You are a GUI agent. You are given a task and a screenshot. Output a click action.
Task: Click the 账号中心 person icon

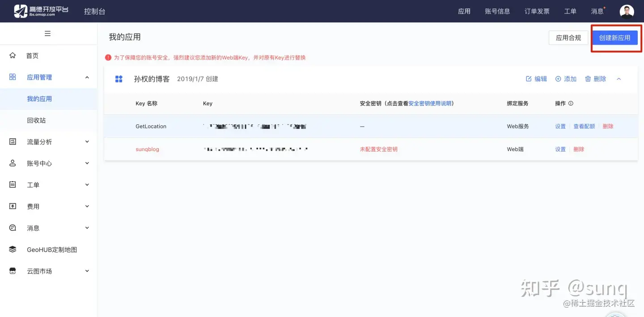(13, 163)
